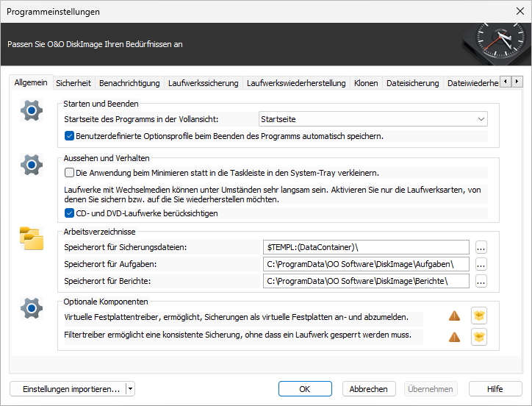The width and height of the screenshot is (532, 406).
Task: Open Einstellungen importieren dropdown arrow
Action: tap(131, 388)
